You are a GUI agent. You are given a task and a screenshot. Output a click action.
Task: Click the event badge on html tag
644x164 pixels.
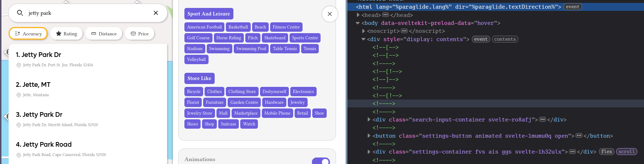[x=572, y=7]
